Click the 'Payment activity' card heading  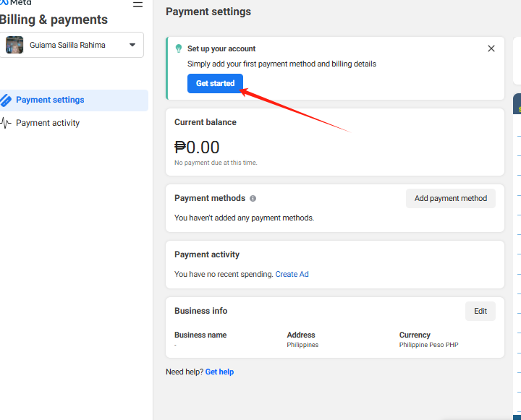click(x=207, y=254)
